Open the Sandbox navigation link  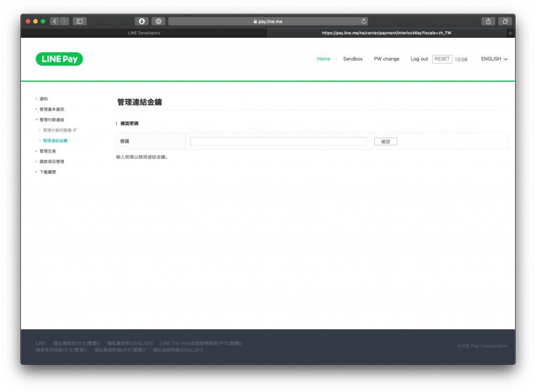[x=353, y=59]
